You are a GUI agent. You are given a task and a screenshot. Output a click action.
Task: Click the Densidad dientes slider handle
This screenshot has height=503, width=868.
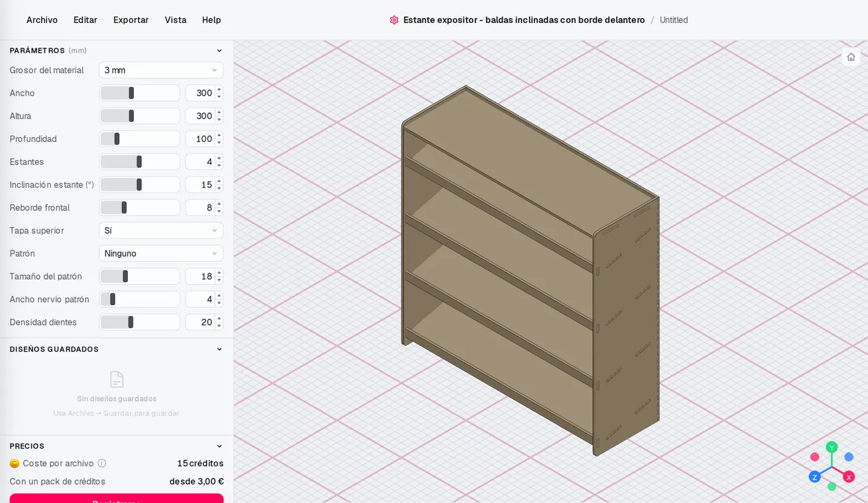tap(131, 323)
